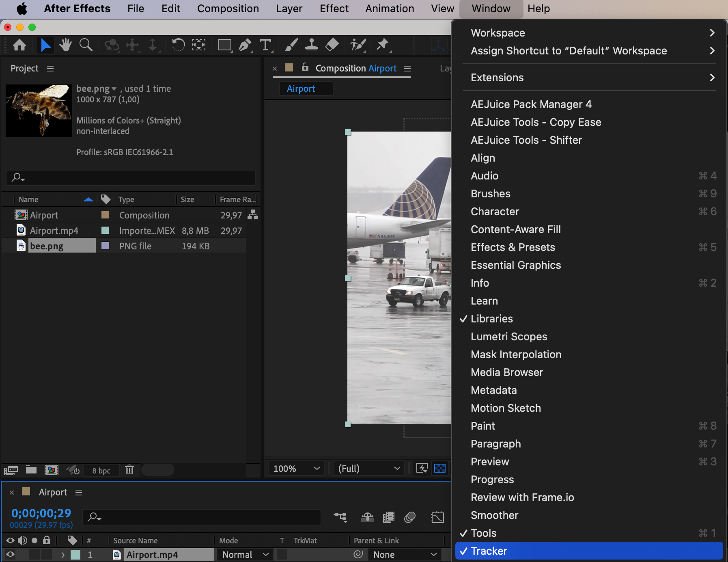Select the Puppet Pin tool
This screenshot has width=728, height=562.
point(382,45)
